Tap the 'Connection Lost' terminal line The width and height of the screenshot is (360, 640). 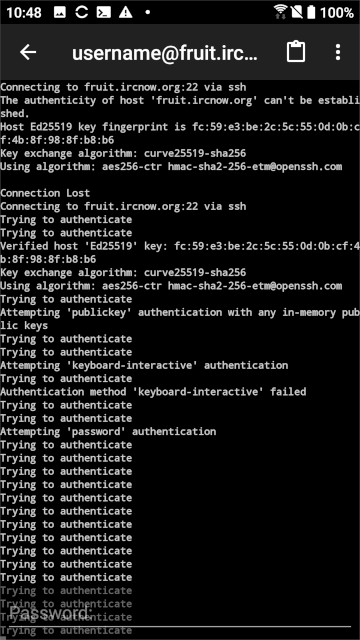[x=45, y=193]
